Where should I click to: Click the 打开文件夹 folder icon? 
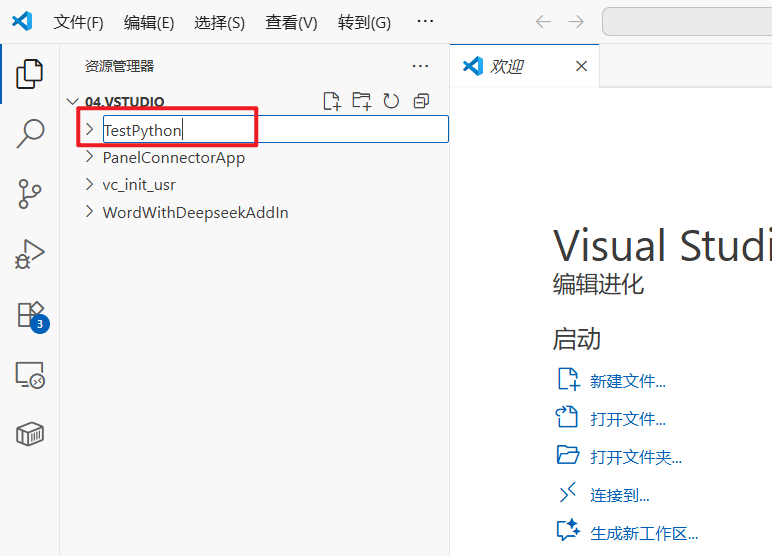click(x=568, y=455)
